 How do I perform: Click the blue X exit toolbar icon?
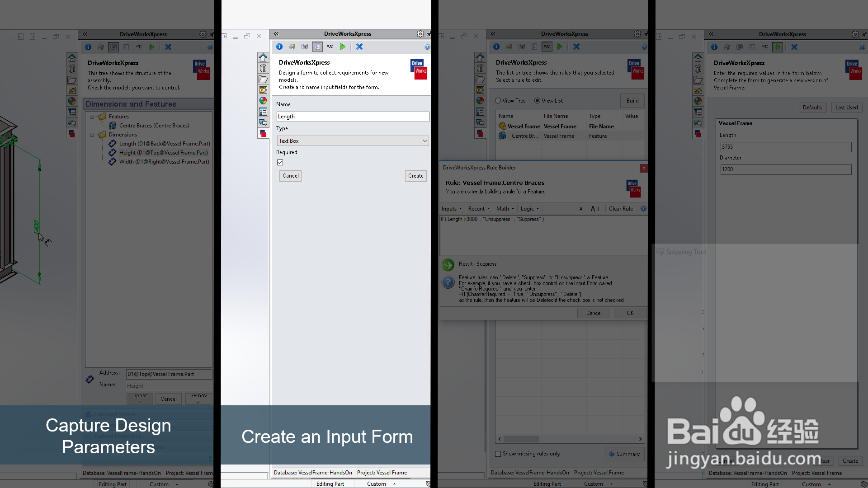359,47
